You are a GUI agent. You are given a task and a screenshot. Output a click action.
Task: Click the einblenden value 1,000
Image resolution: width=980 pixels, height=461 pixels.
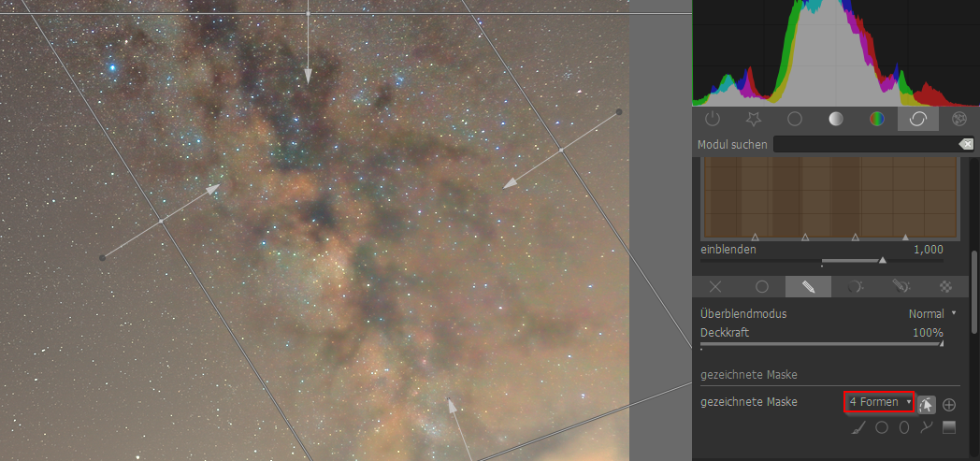(929, 250)
